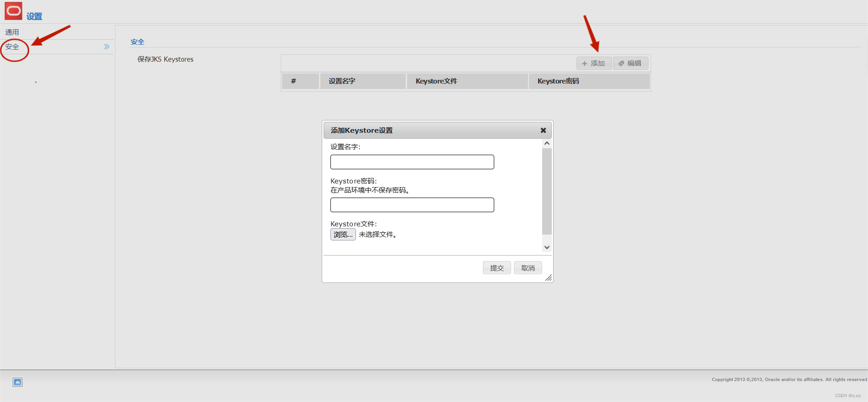Expand the double-chevron next to 安全

[x=106, y=47]
